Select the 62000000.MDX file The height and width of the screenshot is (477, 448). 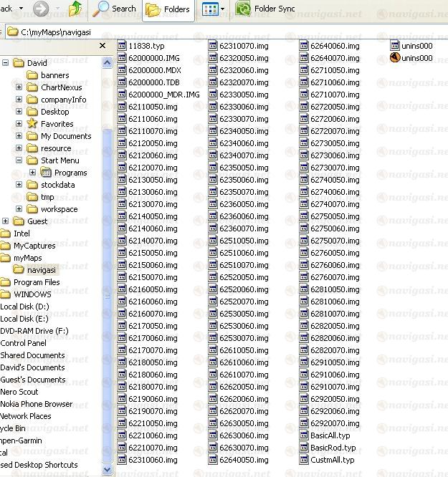click(x=154, y=70)
